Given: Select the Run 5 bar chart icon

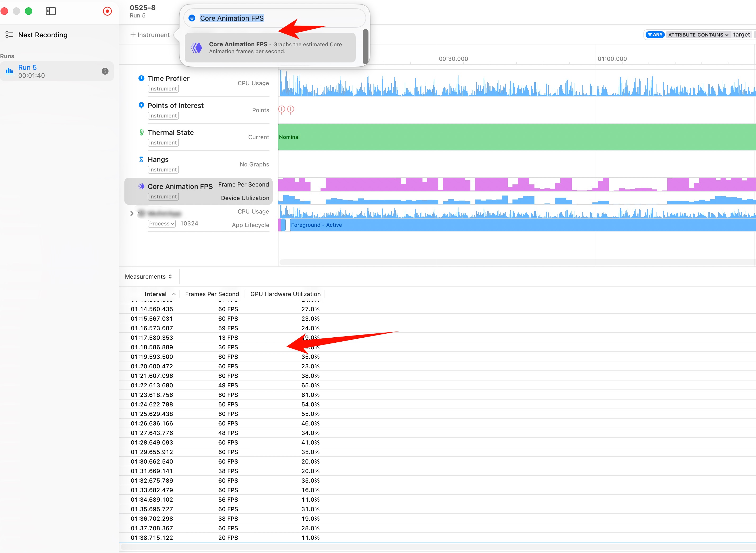Looking at the screenshot, I should pos(9,71).
